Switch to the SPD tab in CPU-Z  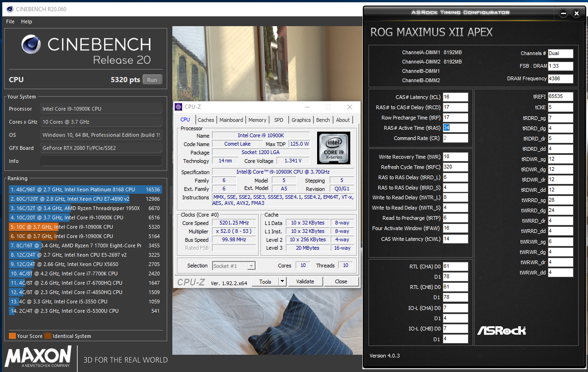[x=279, y=120]
